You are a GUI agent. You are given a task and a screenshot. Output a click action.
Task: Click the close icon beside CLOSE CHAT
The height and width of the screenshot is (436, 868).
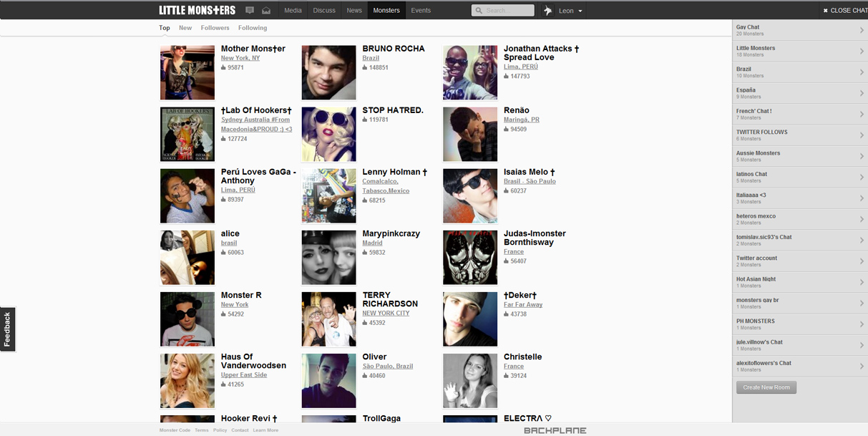click(825, 10)
